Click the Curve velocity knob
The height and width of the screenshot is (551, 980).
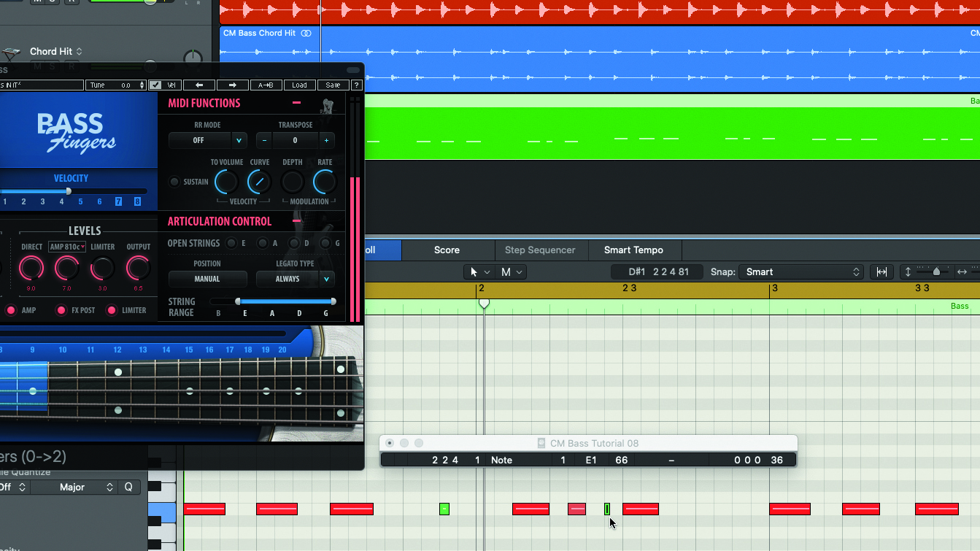[259, 182]
